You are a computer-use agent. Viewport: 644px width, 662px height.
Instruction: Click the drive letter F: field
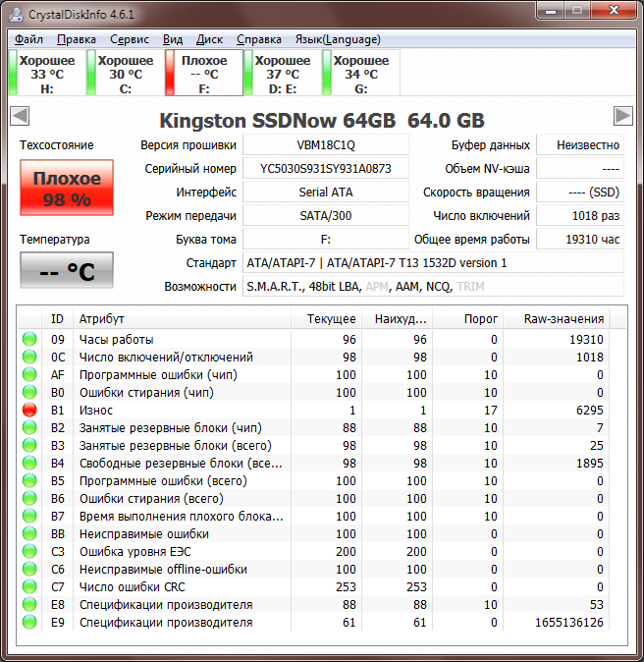point(326,240)
